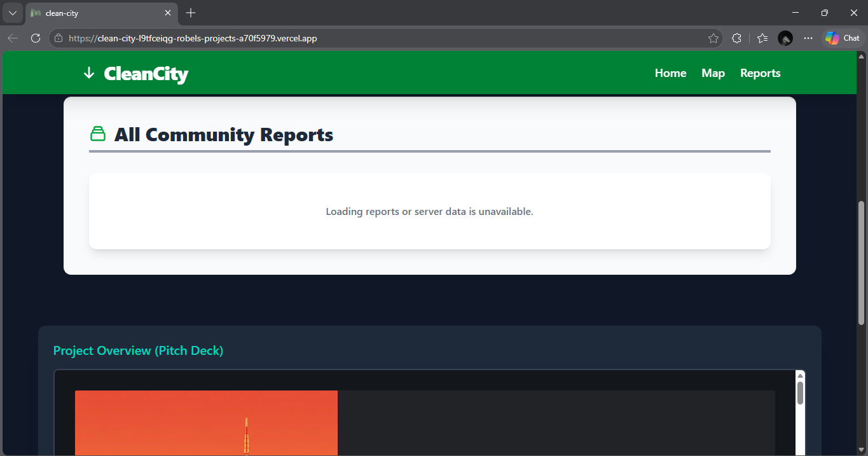This screenshot has width=868, height=456.
Task: Click the CleanCity logo text
Action: click(x=146, y=74)
